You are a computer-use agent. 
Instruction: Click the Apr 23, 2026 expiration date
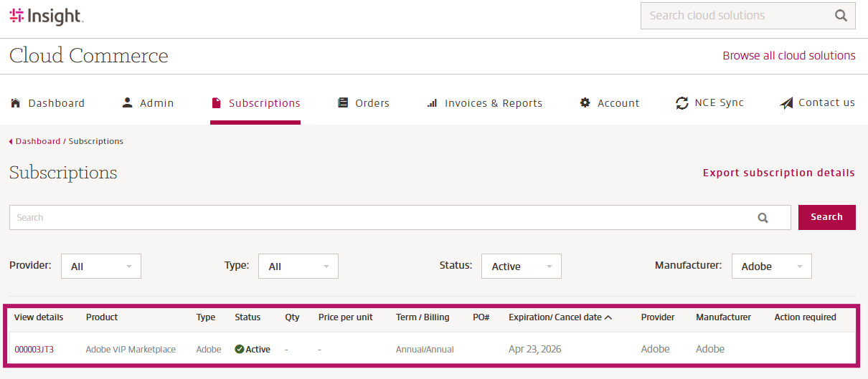535,350
